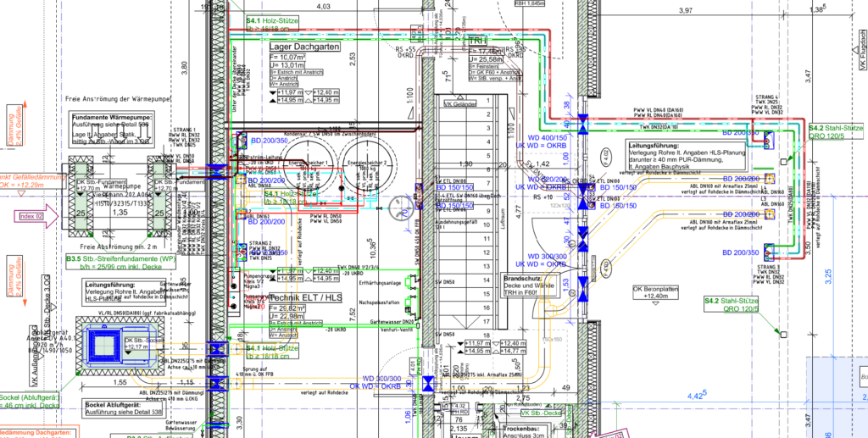The height and width of the screenshot is (438, 868).
Task: Click the green 'VK Stb.-Decke' label
Action: pyautogui.click(x=543, y=413)
